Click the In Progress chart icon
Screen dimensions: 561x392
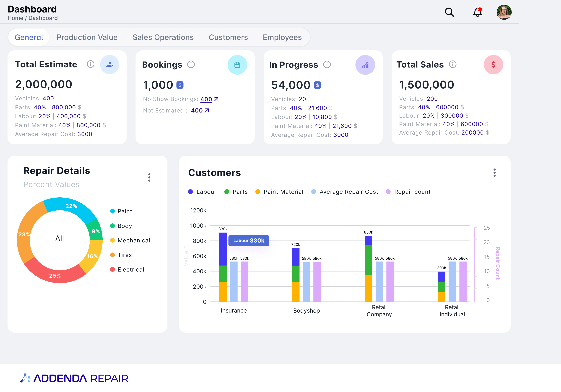click(365, 65)
